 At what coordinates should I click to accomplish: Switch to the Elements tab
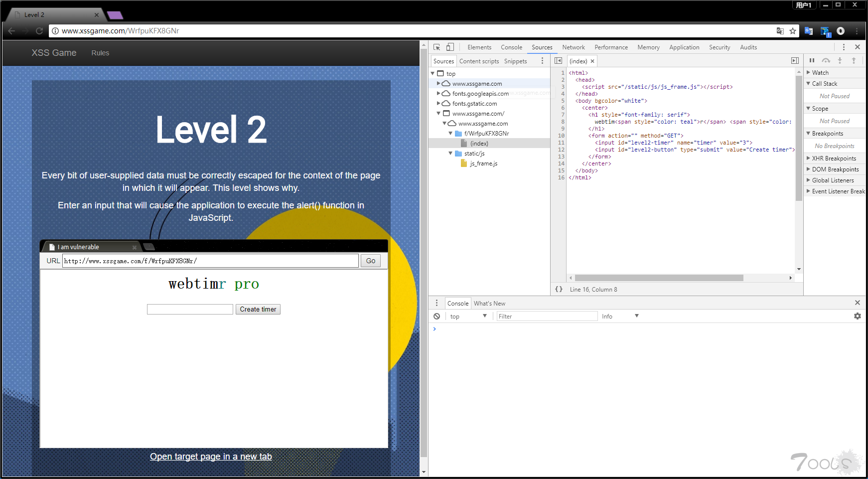479,47
